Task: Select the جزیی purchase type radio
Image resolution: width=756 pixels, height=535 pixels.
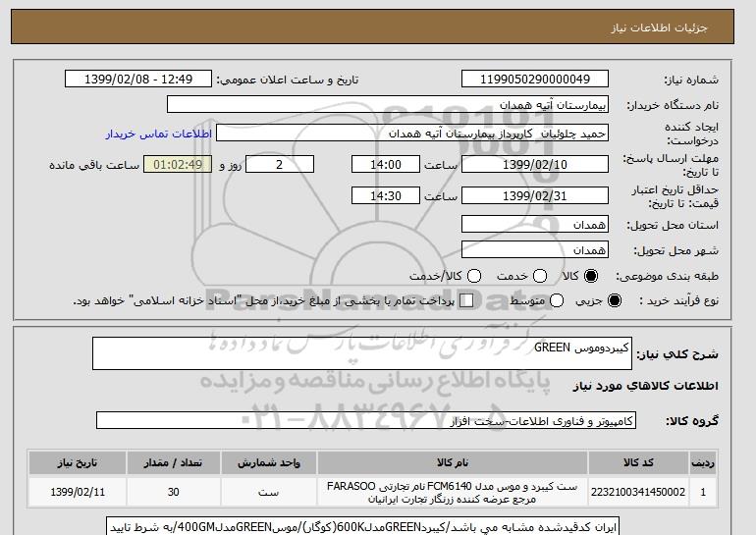Action: click(615, 300)
